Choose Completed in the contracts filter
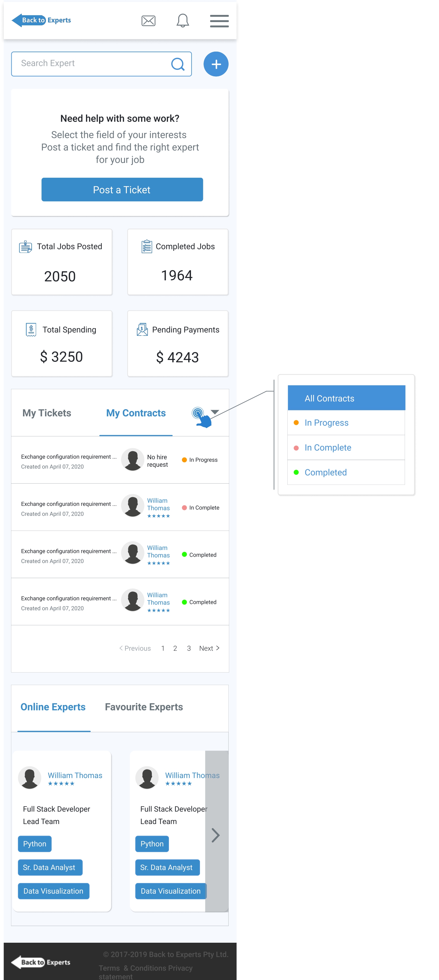The height and width of the screenshot is (980, 439). click(x=325, y=472)
